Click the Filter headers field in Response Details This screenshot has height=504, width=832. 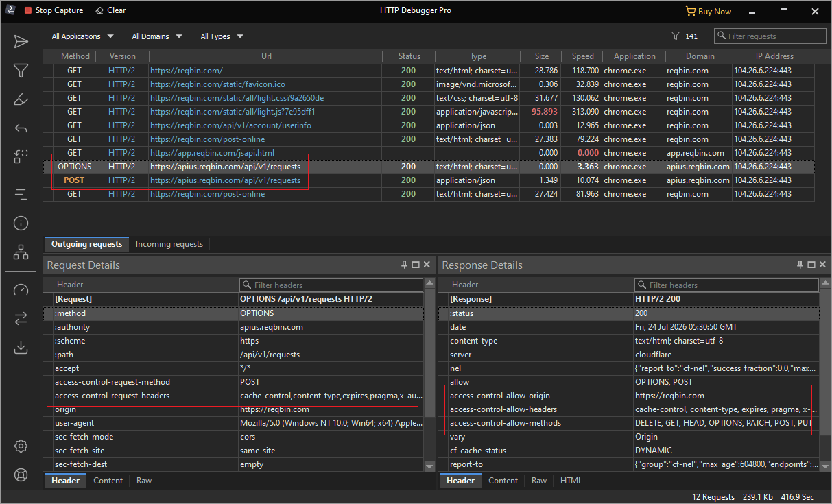(726, 285)
